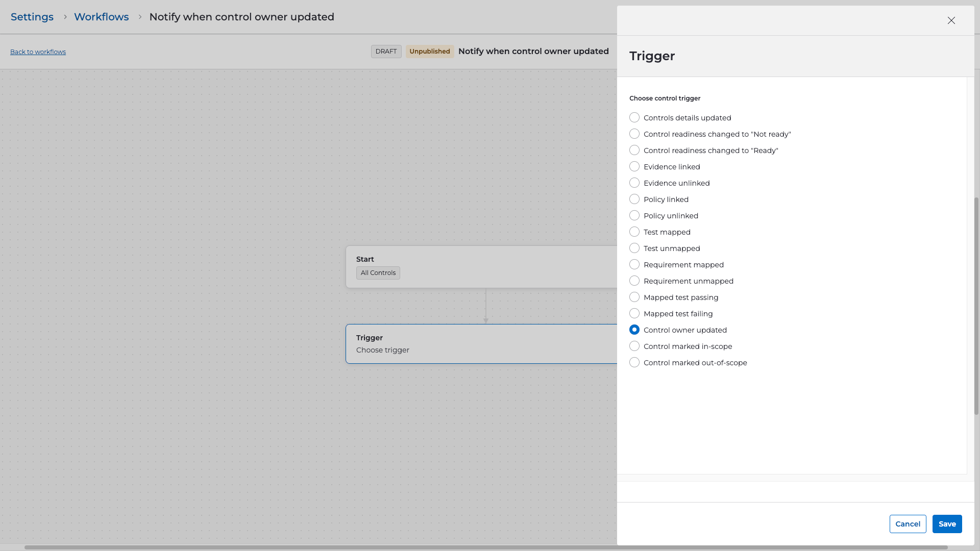Select 'Controls details updated' radio option

(634, 118)
